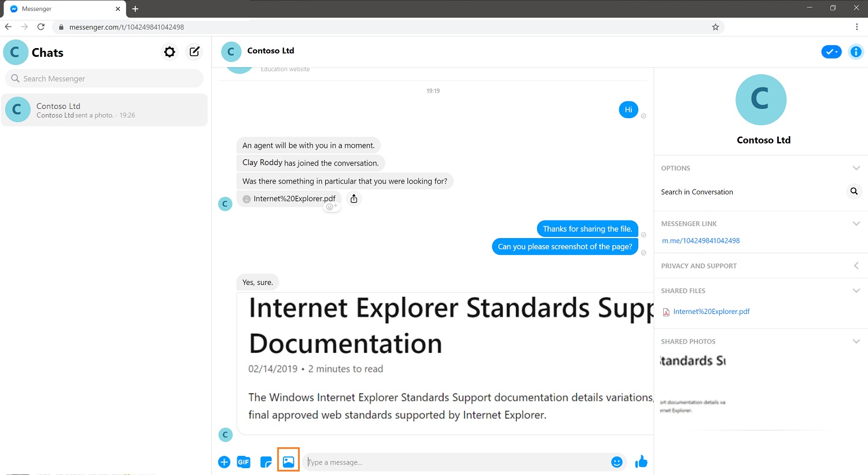Share the Internet%20Explorer.pdf message attachment
Image resolution: width=868 pixels, height=475 pixels.
click(x=354, y=198)
